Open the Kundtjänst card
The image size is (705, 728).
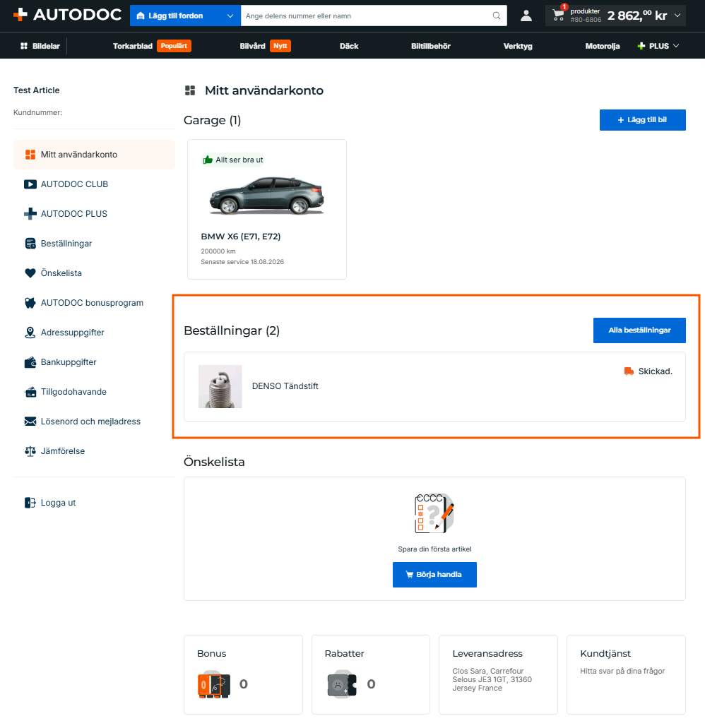(x=626, y=674)
